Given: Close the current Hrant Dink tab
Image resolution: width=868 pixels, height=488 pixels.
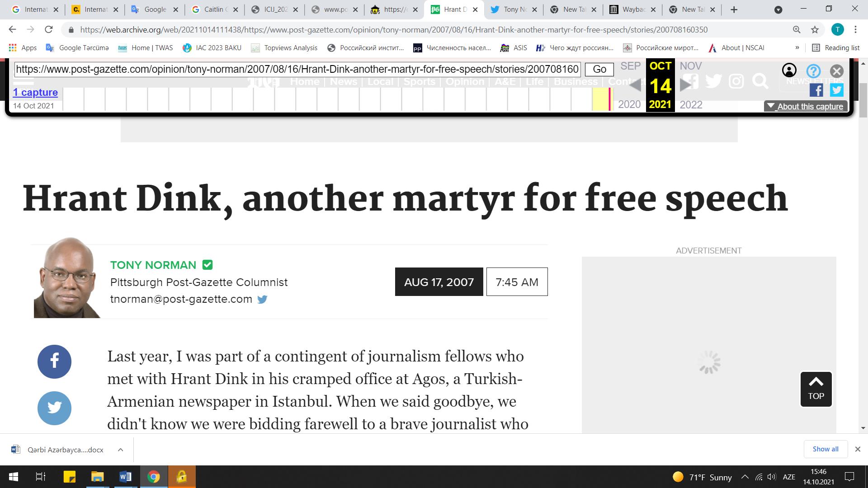Looking at the screenshot, I should [475, 9].
